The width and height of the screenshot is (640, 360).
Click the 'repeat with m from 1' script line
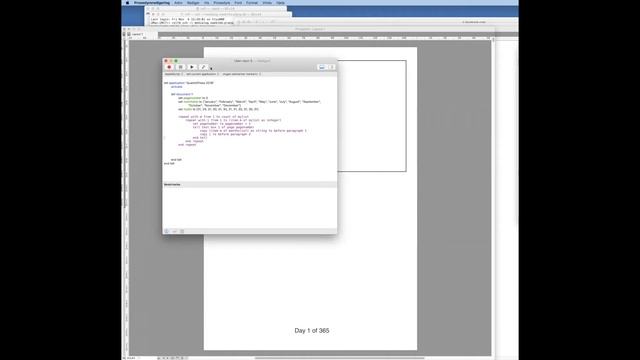tap(213, 117)
